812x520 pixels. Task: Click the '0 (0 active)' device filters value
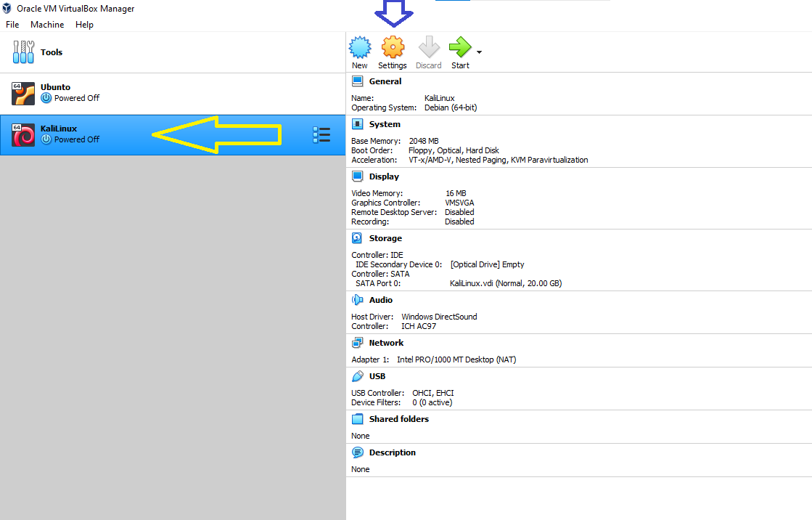(432, 402)
